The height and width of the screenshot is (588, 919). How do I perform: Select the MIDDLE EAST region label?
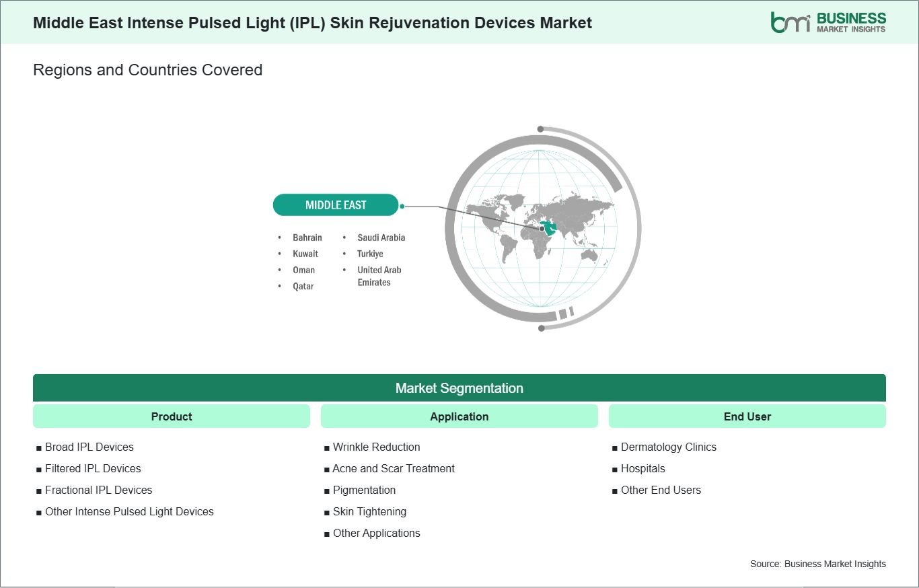(x=336, y=205)
